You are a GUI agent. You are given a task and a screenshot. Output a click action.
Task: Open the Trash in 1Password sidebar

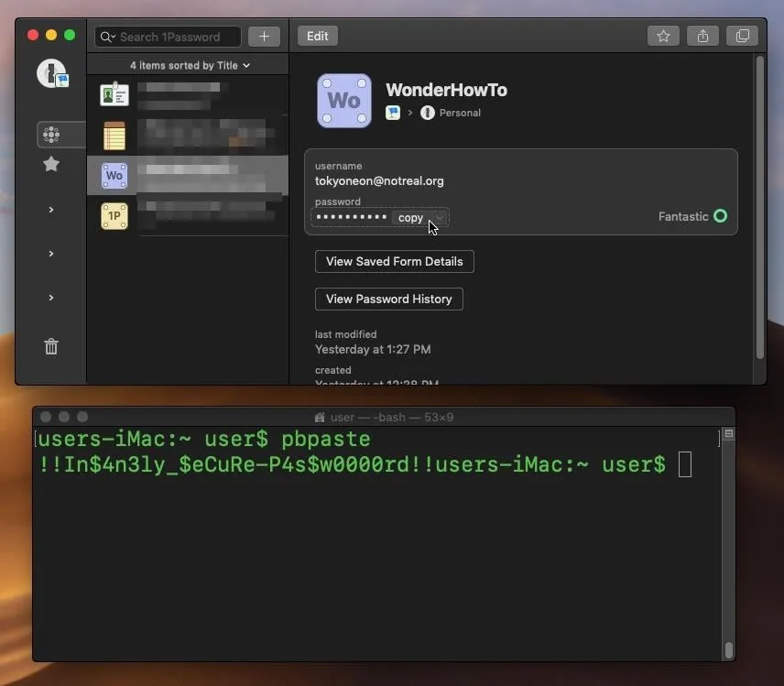51,346
